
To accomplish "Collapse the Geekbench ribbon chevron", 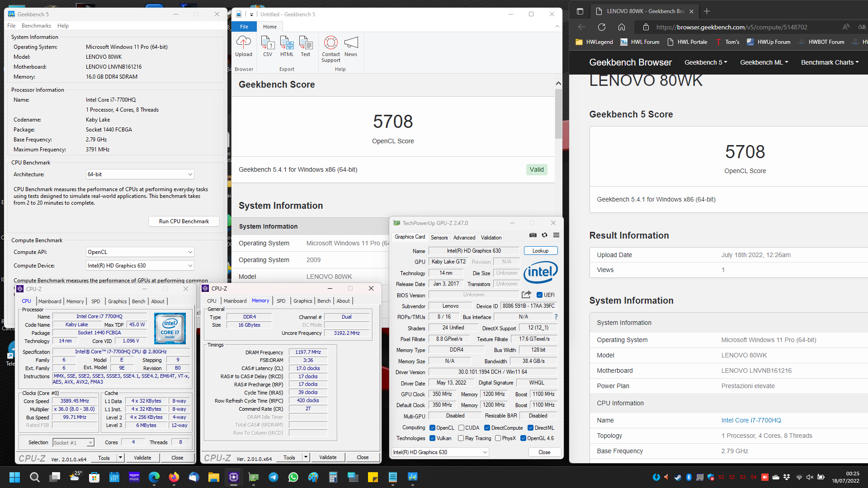I will (x=557, y=27).
